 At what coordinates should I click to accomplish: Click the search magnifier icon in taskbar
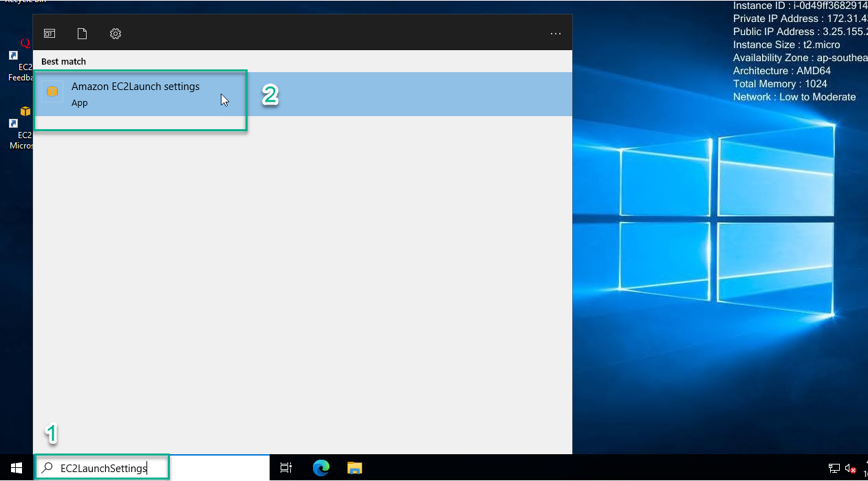[x=47, y=468]
